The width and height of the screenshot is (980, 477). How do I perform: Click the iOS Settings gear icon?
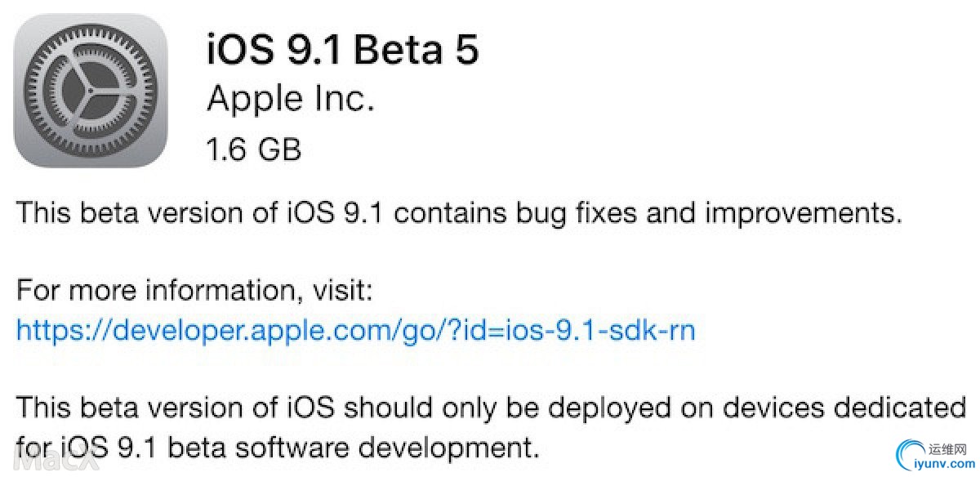90,92
